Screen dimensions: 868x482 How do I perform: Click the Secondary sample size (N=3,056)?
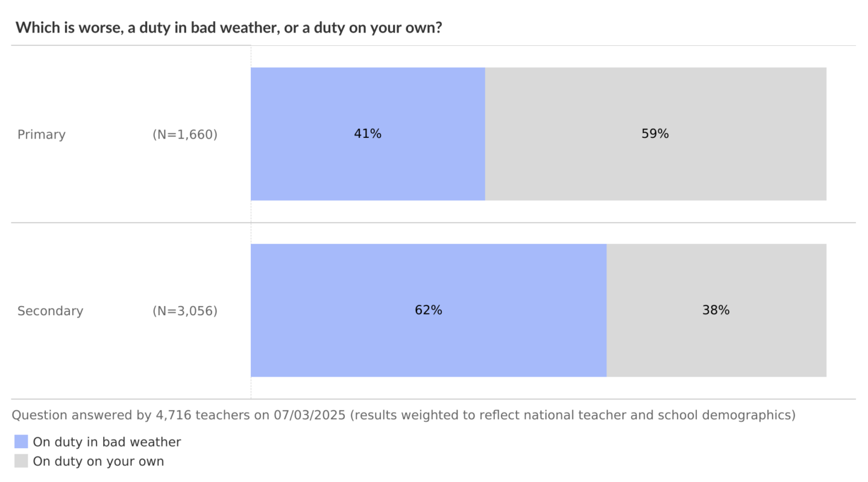[185, 311]
